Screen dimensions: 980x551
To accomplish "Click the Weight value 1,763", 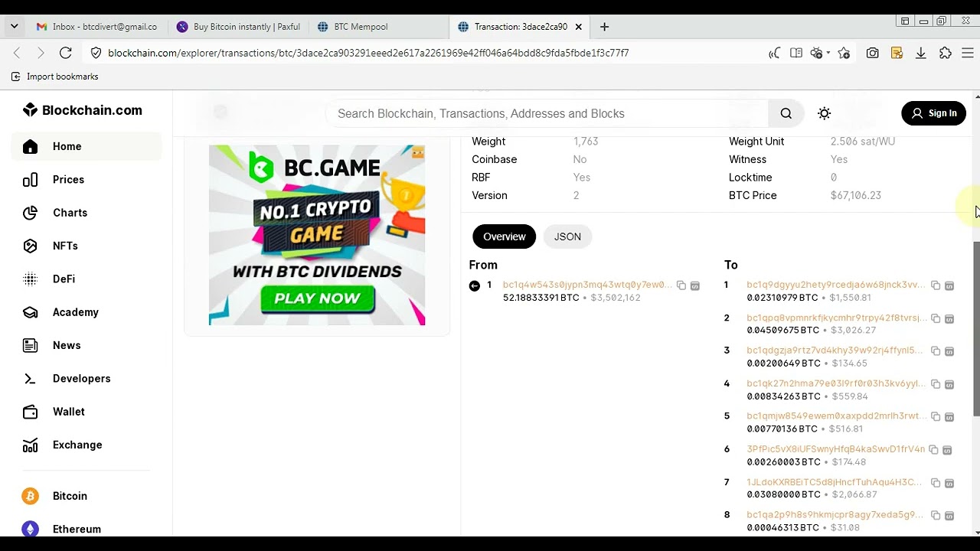I will coord(586,142).
